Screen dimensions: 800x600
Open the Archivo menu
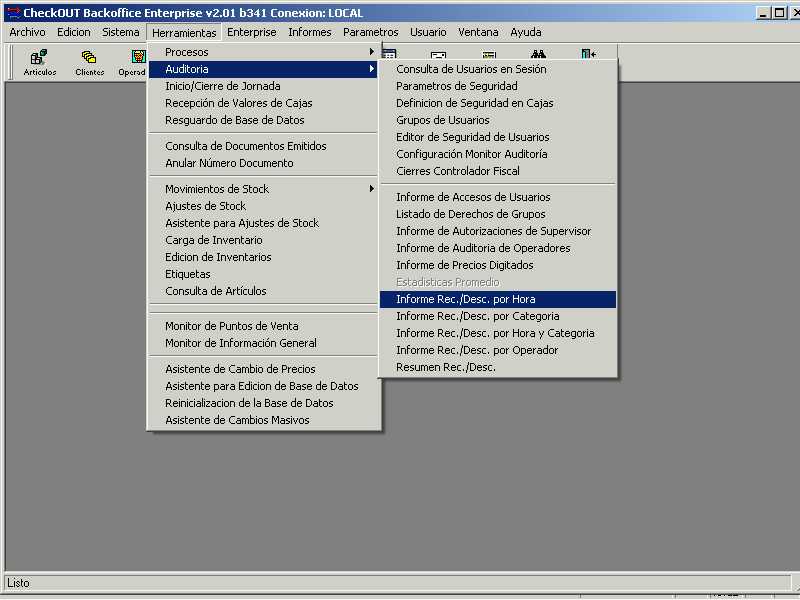pyautogui.click(x=27, y=32)
